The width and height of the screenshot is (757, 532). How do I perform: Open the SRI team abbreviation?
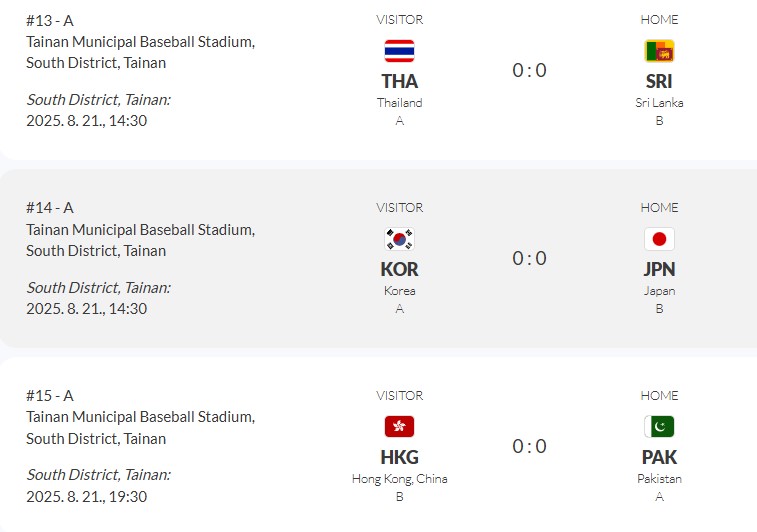[659, 81]
